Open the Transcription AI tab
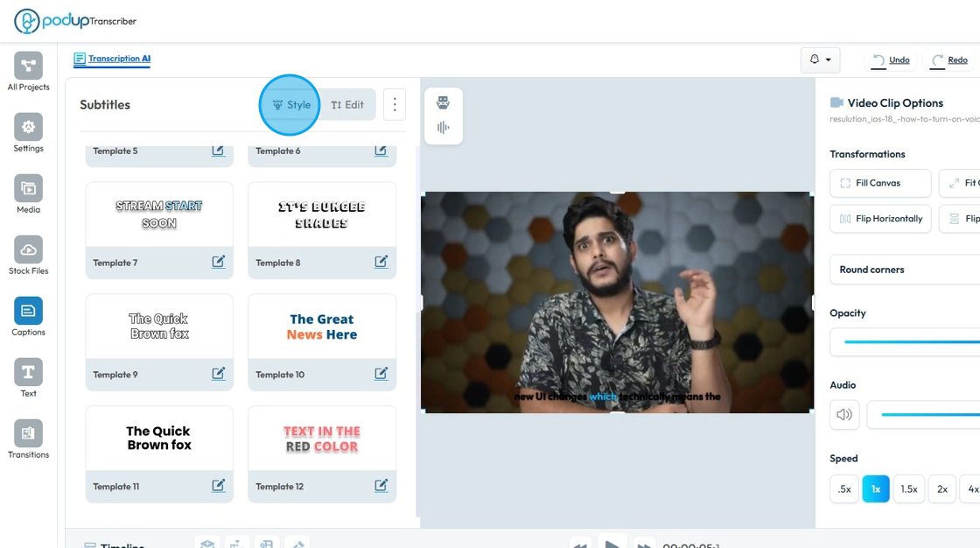 (x=112, y=59)
